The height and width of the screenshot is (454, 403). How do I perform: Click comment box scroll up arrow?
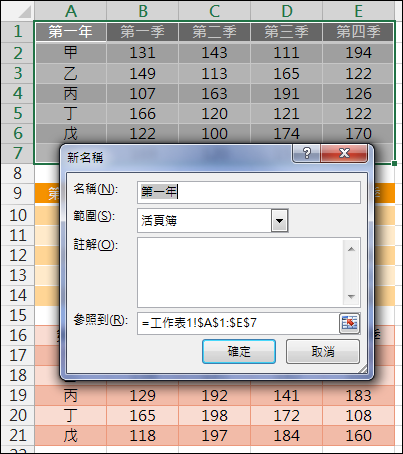pos(351,249)
